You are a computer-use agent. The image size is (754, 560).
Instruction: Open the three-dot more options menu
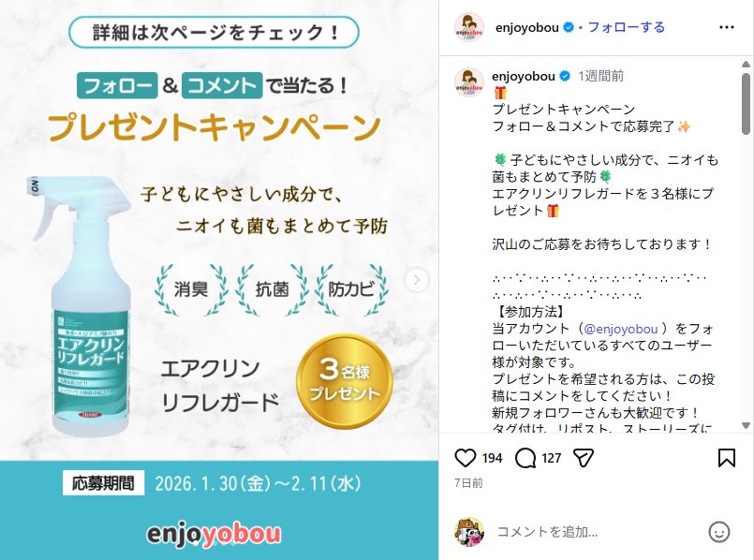726,27
